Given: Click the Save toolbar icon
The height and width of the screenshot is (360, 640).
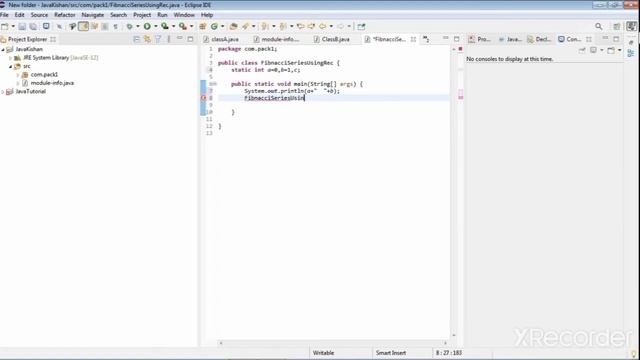Looking at the screenshot, I should coord(22,27).
